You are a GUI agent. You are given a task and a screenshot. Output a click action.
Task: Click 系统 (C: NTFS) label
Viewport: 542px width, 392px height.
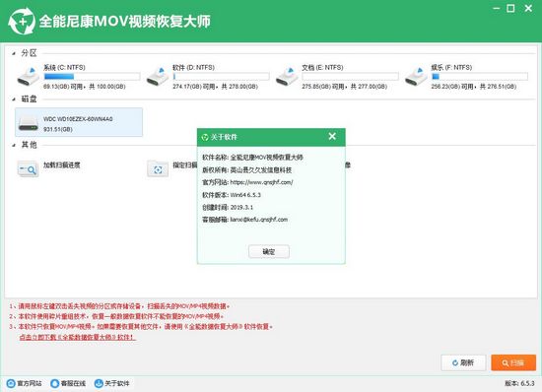pyautogui.click(x=64, y=68)
